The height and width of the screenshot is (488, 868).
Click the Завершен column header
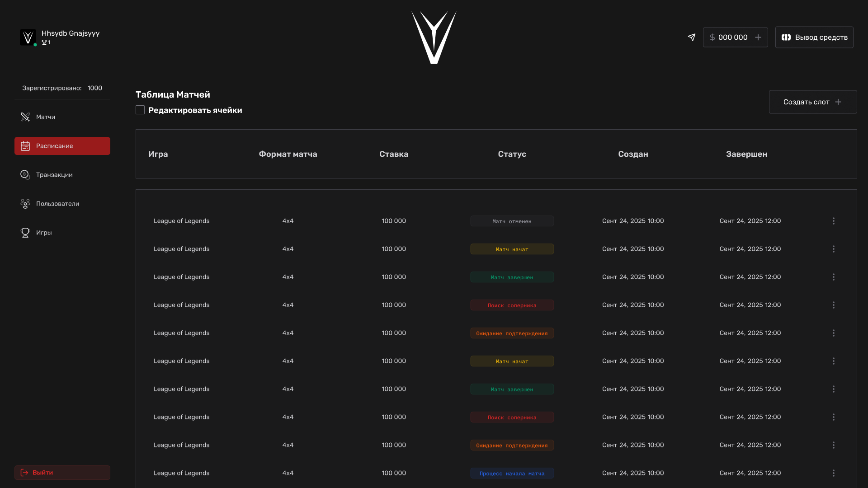point(747,154)
